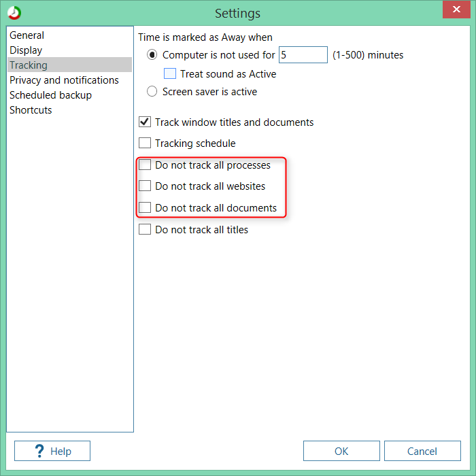Uncheck 'Track window titles and documents'

pos(145,122)
